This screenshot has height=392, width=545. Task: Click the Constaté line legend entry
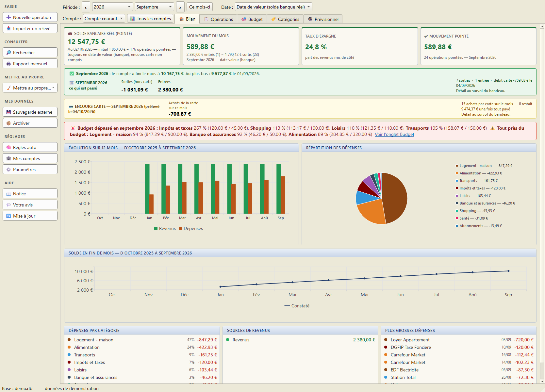[297, 306]
